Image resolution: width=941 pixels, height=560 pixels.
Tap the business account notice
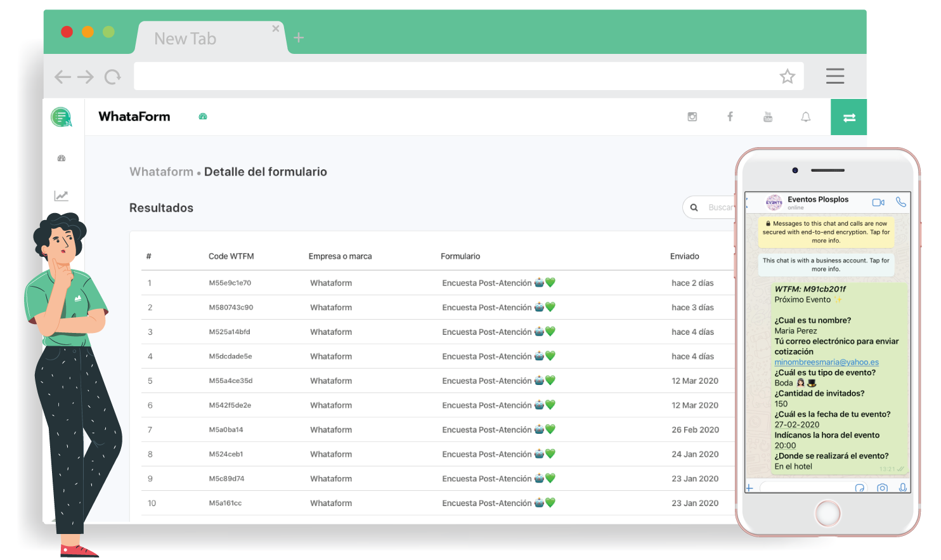(x=826, y=264)
